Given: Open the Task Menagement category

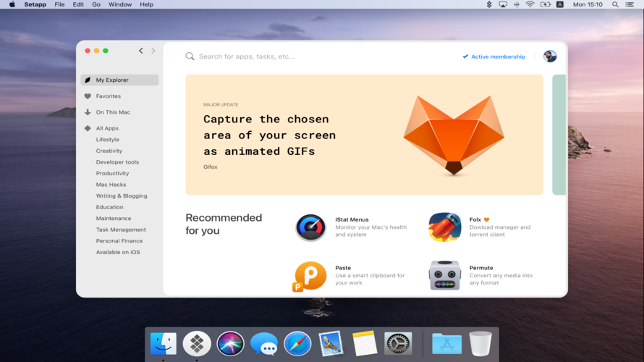Looking at the screenshot, I should click(121, 230).
